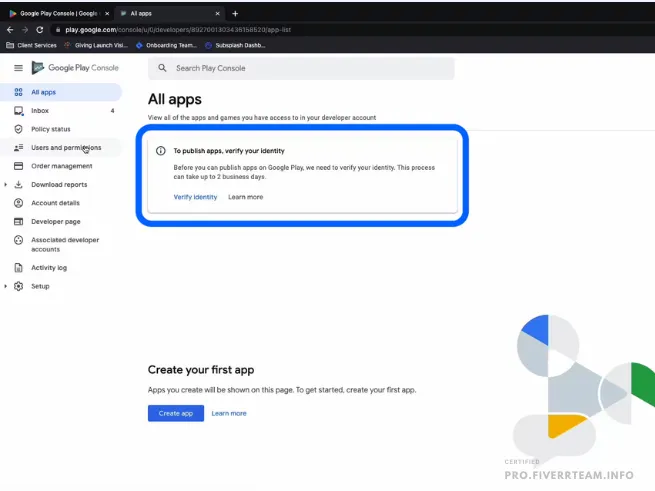This screenshot has height=491, width=655.
Task: Click the Activity log document icon
Action: click(18, 267)
